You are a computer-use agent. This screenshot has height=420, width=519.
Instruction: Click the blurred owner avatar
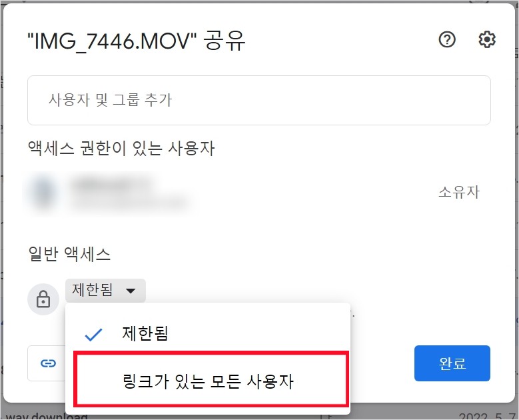43,192
